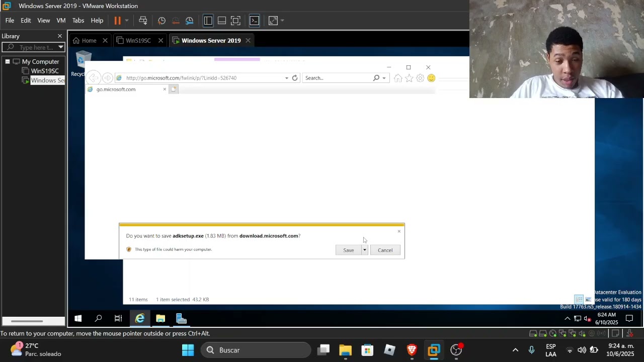Open a new Internet Explorer tab
The height and width of the screenshot is (362, 644).
[x=174, y=89]
